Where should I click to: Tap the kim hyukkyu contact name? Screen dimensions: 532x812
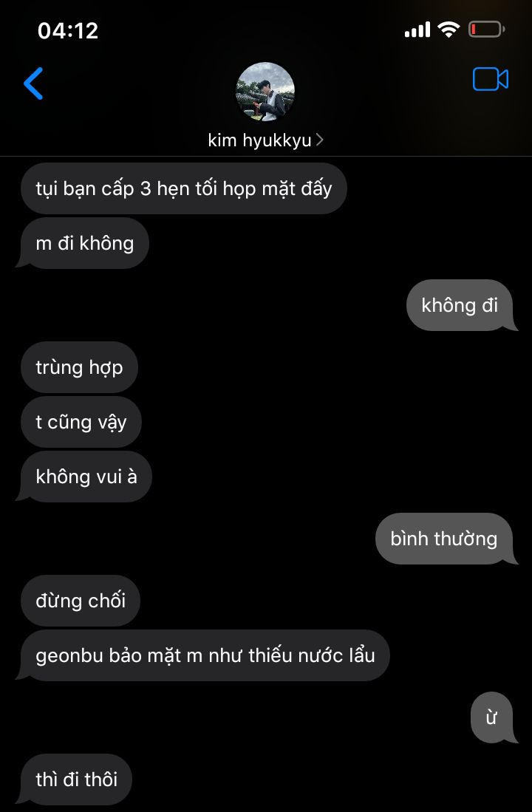(x=259, y=140)
